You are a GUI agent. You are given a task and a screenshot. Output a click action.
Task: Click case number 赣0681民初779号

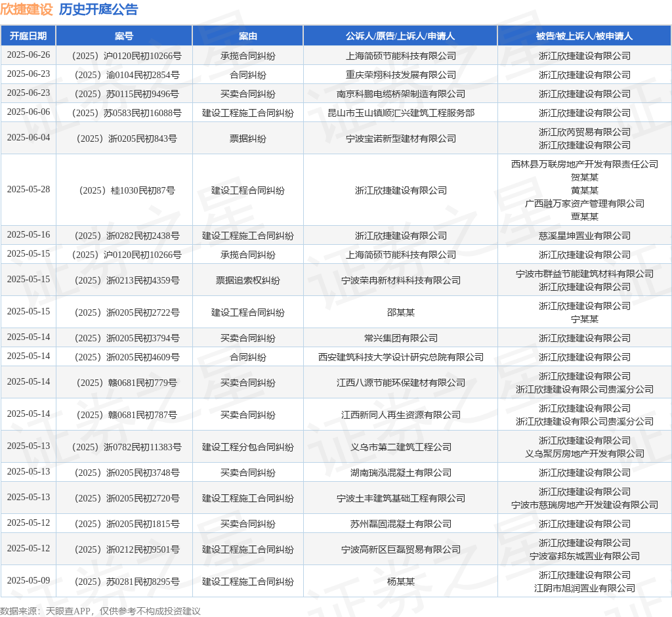click(127, 383)
